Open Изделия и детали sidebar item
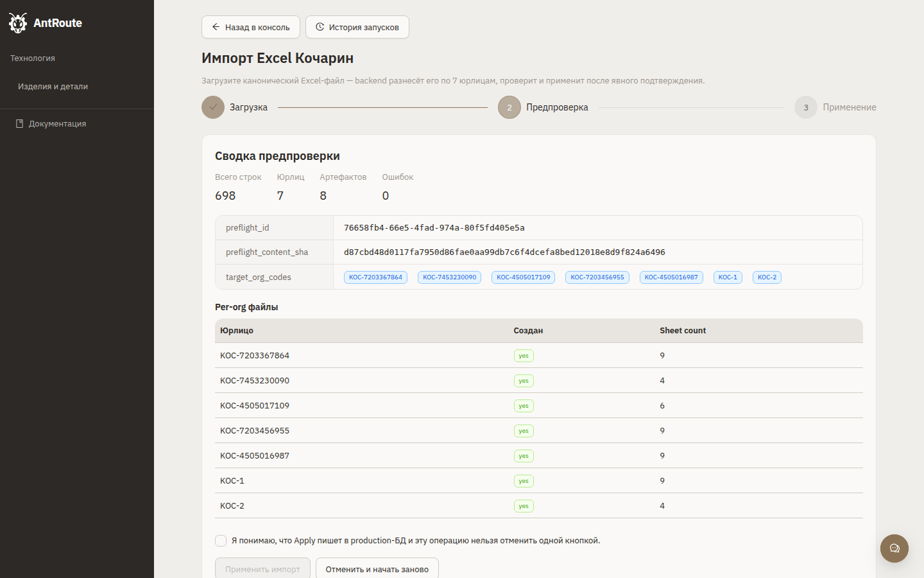 (x=53, y=86)
